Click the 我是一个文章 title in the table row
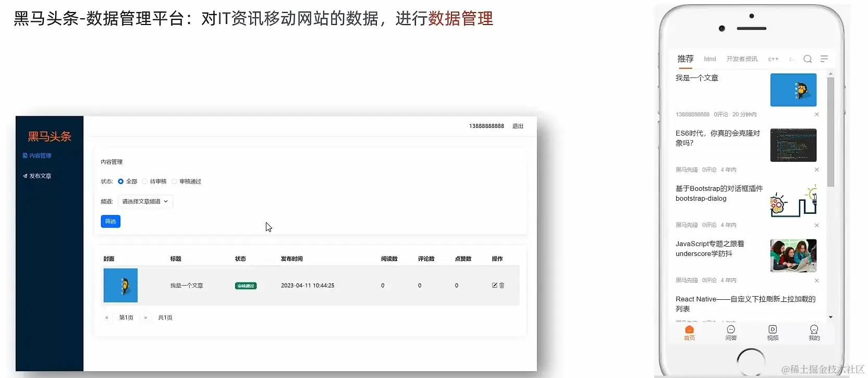 tap(187, 286)
